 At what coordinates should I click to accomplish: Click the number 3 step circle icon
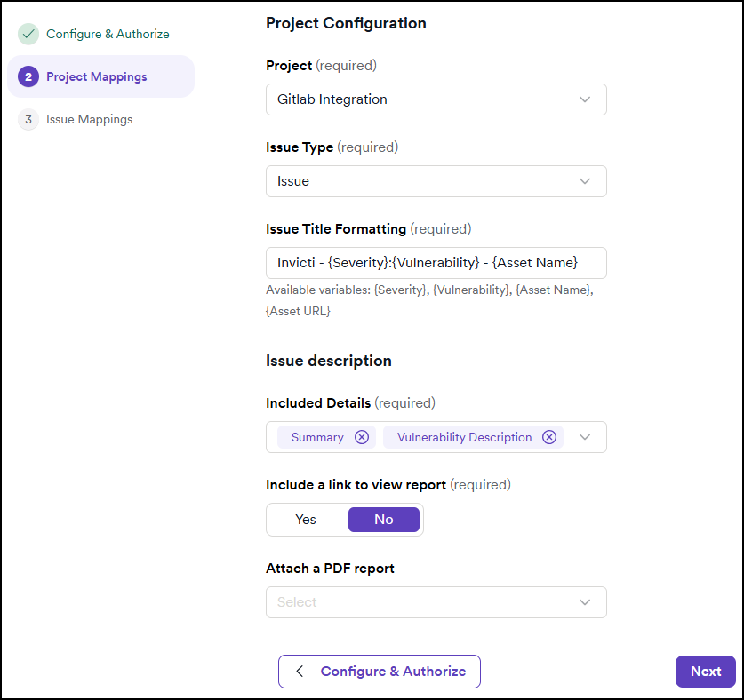click(28, 119)
